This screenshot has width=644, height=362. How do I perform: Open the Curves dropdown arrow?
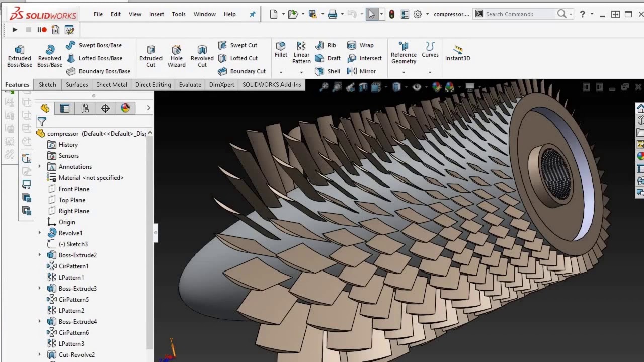pyautogui.click(x=430, y=72)
